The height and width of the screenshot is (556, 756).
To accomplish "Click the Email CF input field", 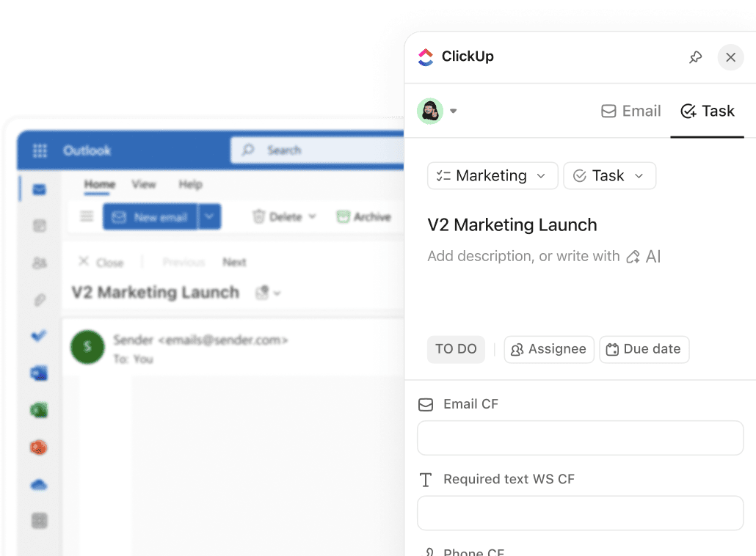I will [580, 438].
